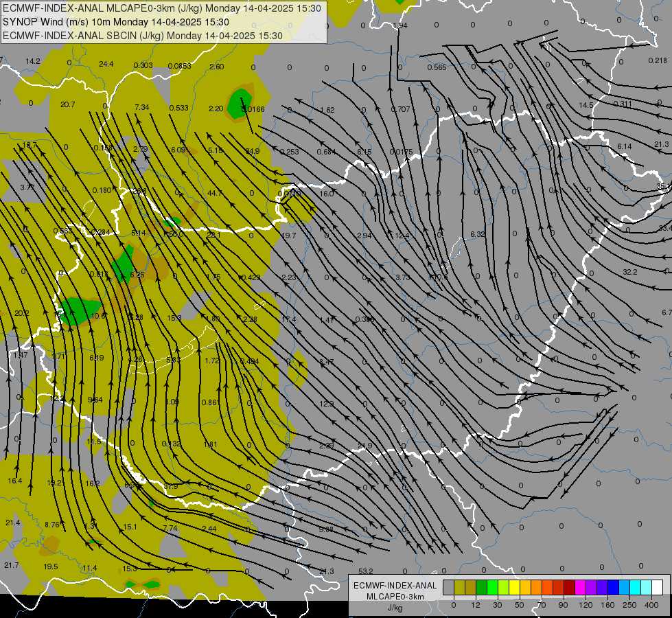Click the cyan swatch in the legend
The width and height of the screenshot is (672, 618).
pyautogui.click(x=636, y=587)
